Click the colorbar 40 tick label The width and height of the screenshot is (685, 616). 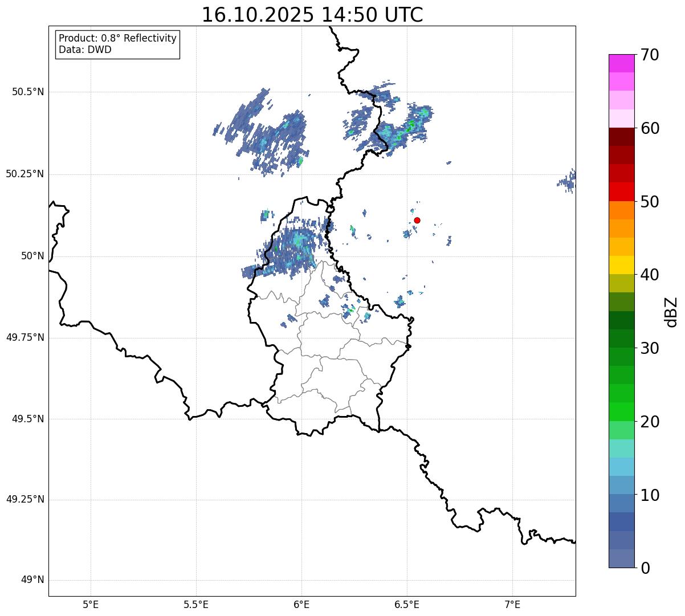coord(650,275)
